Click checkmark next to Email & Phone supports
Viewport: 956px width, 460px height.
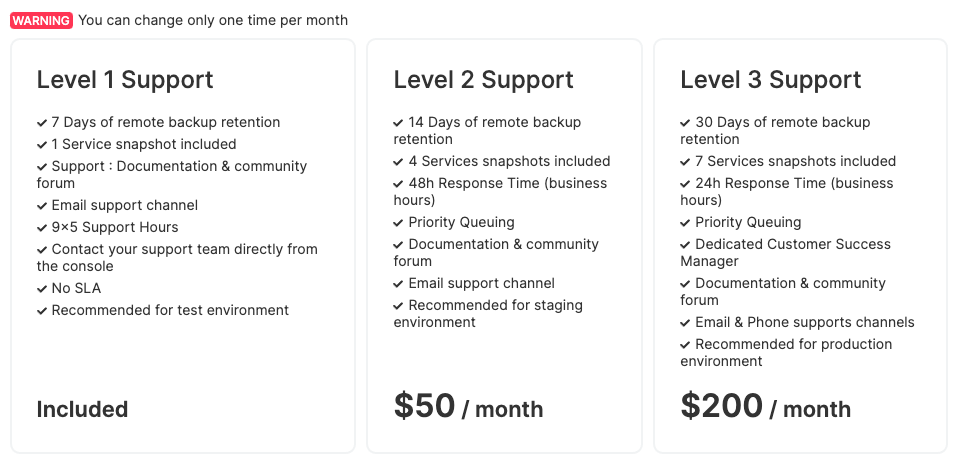[686, 323]
